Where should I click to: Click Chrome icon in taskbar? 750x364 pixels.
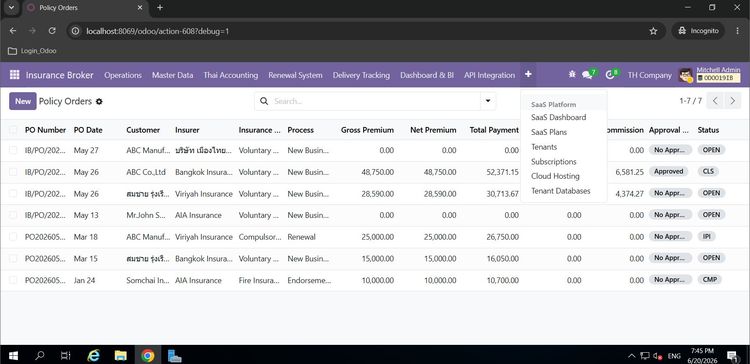click(148, 355)
